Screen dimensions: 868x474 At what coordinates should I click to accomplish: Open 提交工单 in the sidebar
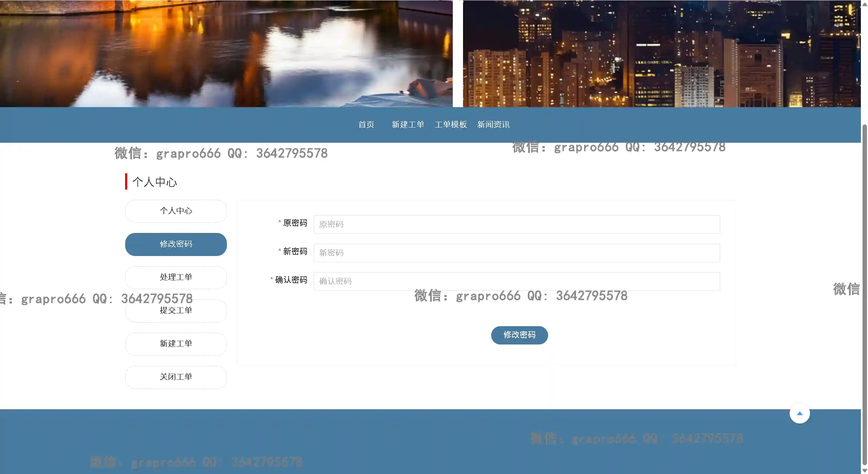[176, 311]
